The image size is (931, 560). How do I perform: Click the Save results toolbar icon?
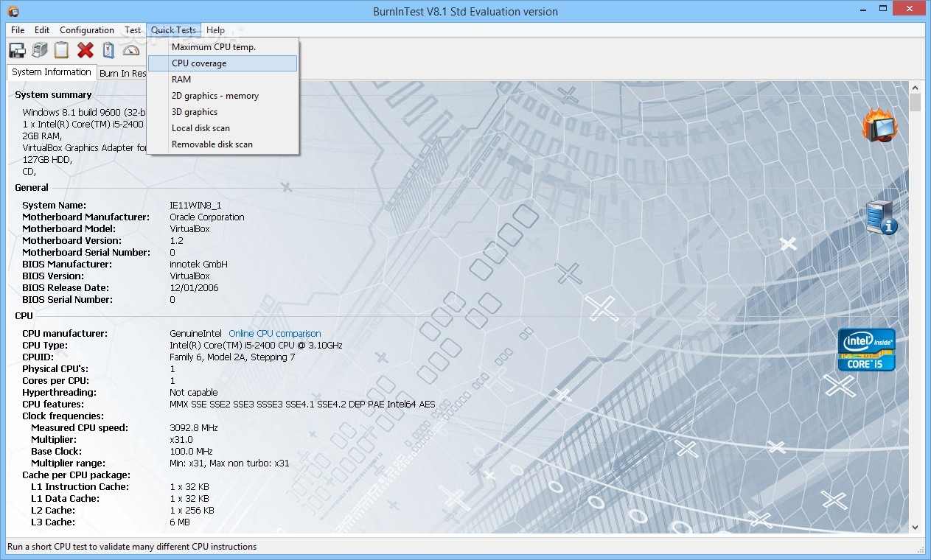point(17,50)
